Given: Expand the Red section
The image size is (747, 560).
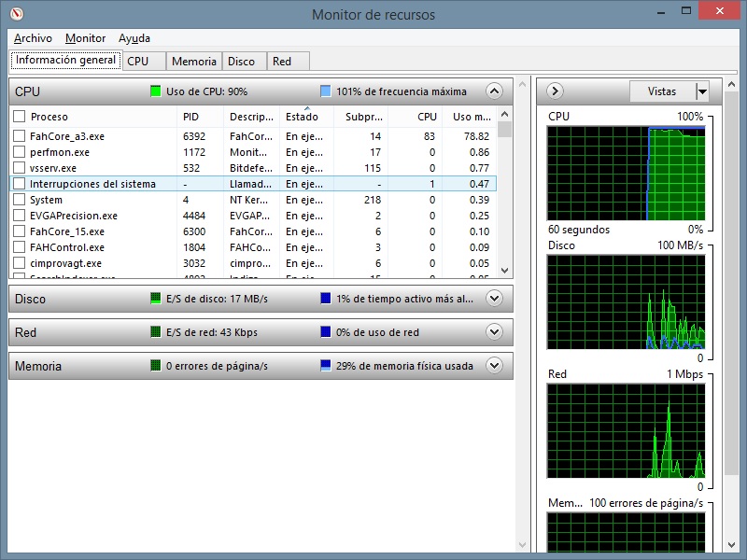Looking at the screenshot, I should tap(494, 332).
